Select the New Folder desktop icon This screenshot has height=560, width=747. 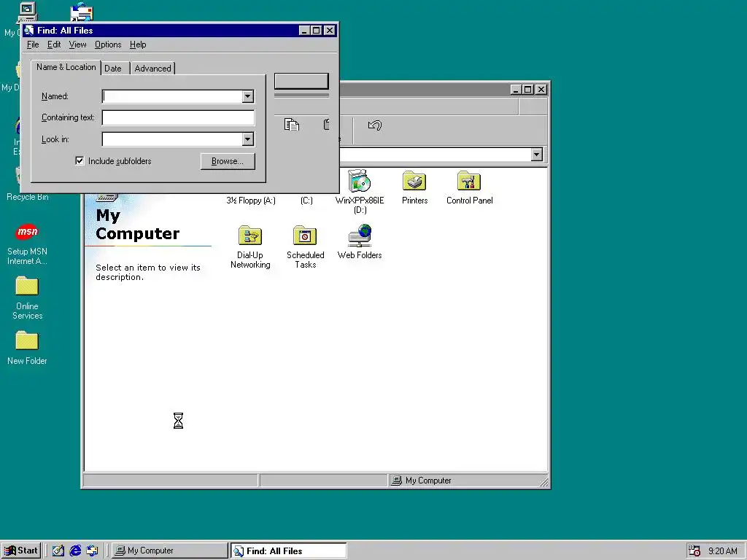[27, 341]
